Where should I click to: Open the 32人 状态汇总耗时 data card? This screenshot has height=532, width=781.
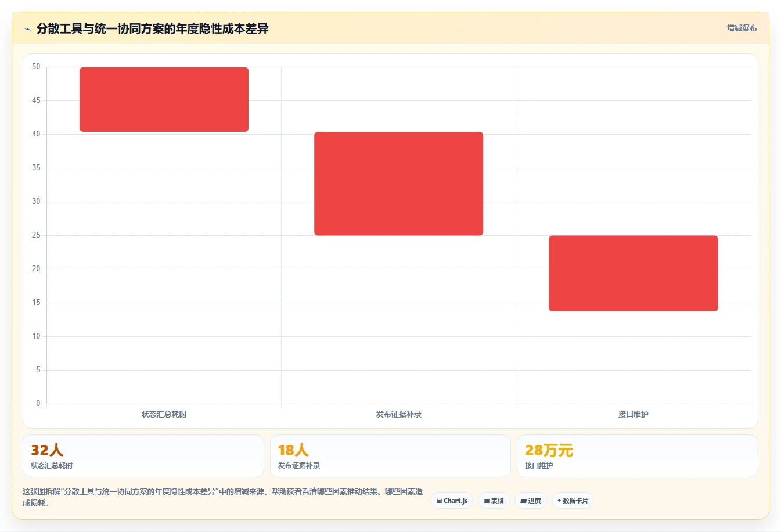143,456
